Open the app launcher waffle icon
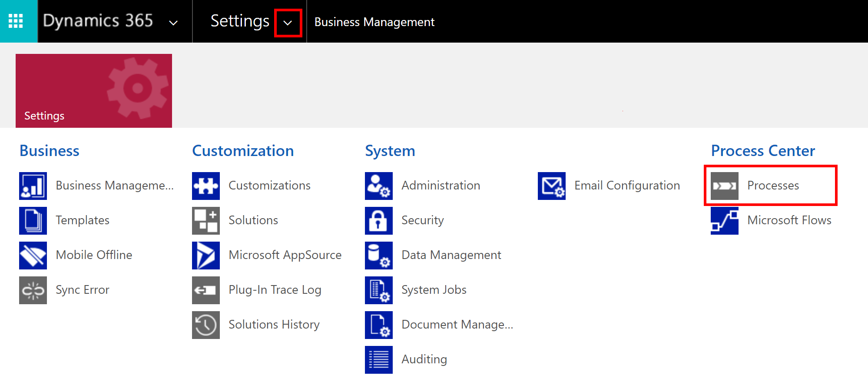Image resolution: width=868 pixels, height=382 pixels. click(16, 21)
